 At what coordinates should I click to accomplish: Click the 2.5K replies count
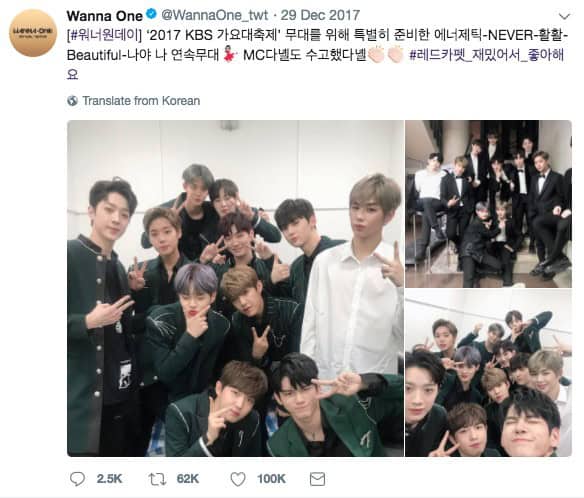tap(109, 479)
